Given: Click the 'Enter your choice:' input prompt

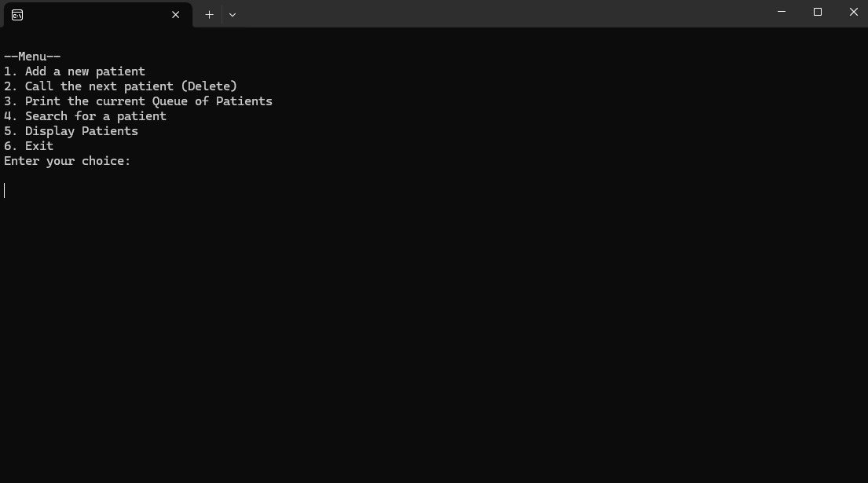Looking at the screenshot, I should coord(67,160).
